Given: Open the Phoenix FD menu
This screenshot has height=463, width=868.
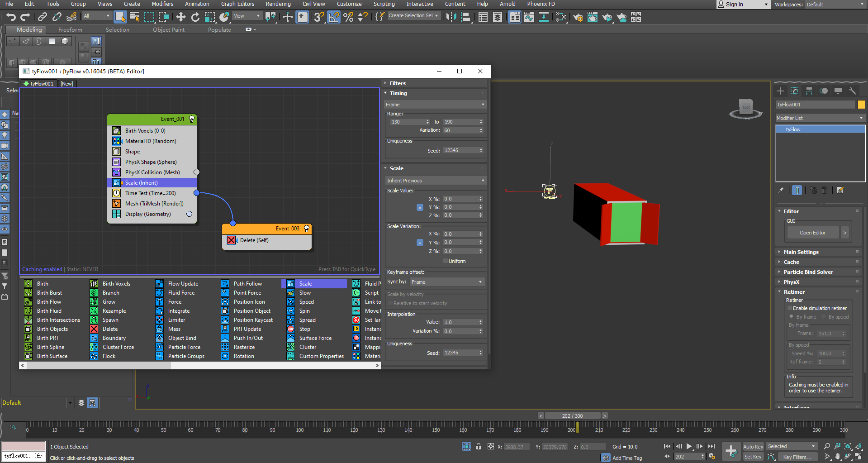Looking at the screenshot, I should pos(541,4).
